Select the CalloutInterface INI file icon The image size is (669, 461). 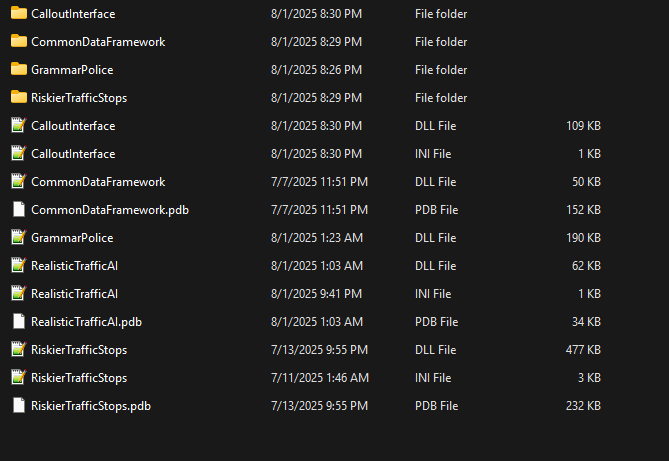(18, 154)
